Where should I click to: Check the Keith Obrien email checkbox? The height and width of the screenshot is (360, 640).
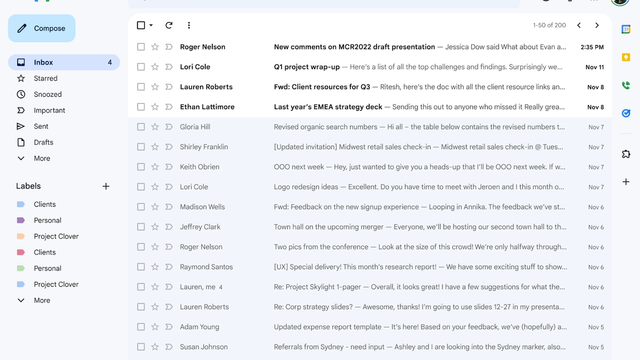141,167
